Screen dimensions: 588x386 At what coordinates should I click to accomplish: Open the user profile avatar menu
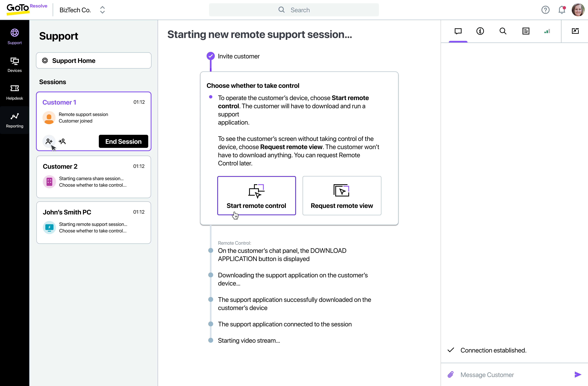(x=578, y=10)
